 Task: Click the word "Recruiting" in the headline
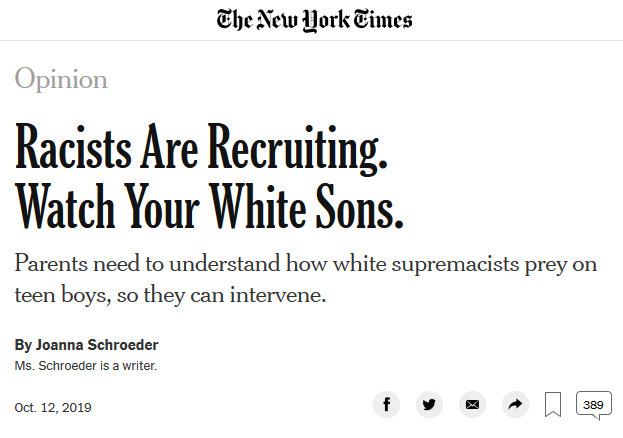[x=297, y=149]
